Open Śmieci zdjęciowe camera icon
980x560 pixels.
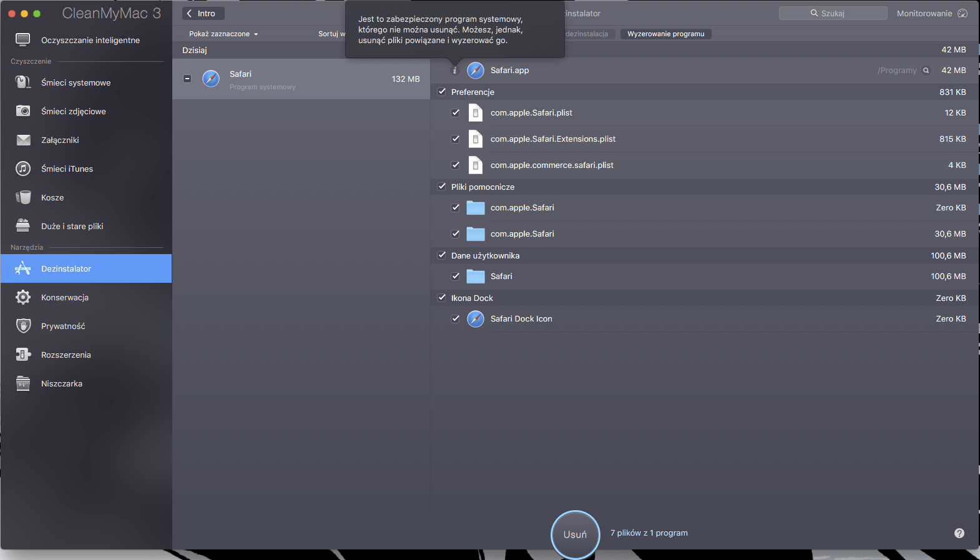point(23,111)
